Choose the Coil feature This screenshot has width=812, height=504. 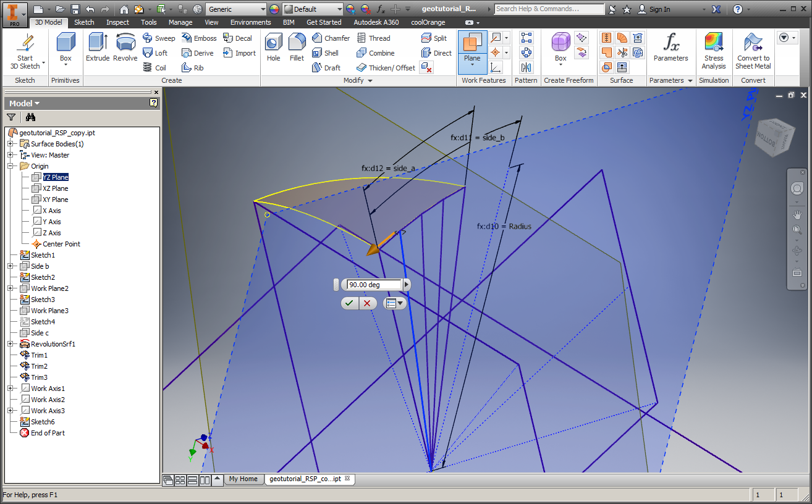coord(154,68)
